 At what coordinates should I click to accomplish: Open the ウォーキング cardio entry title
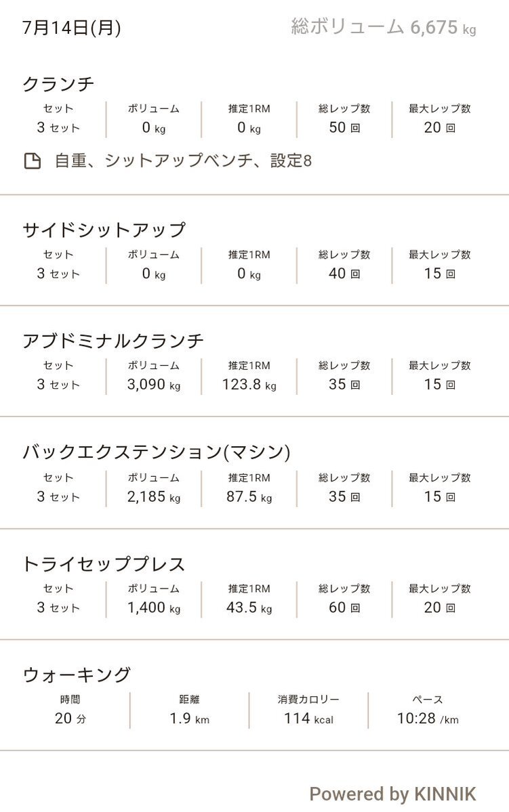point(76,675)
